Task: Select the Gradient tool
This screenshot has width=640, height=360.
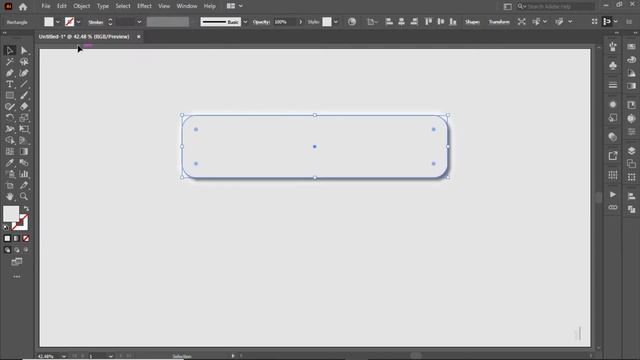Action: click(24, 151)
